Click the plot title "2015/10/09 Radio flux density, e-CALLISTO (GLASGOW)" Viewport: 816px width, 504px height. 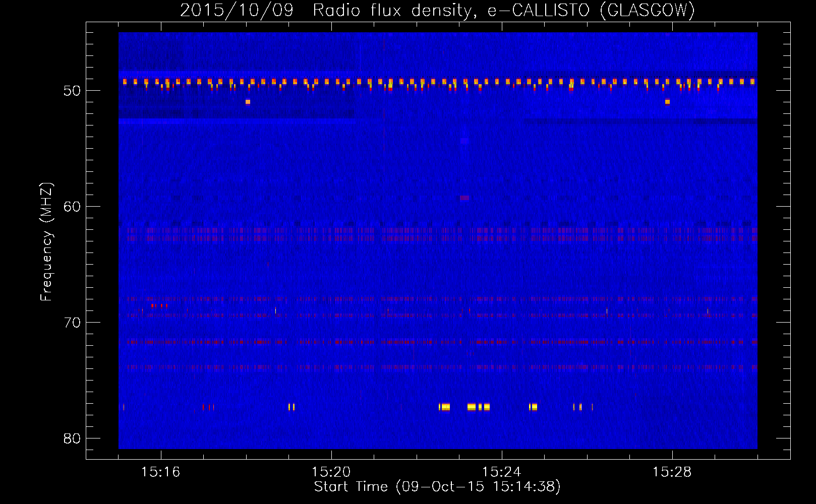(x=437, y=10)
